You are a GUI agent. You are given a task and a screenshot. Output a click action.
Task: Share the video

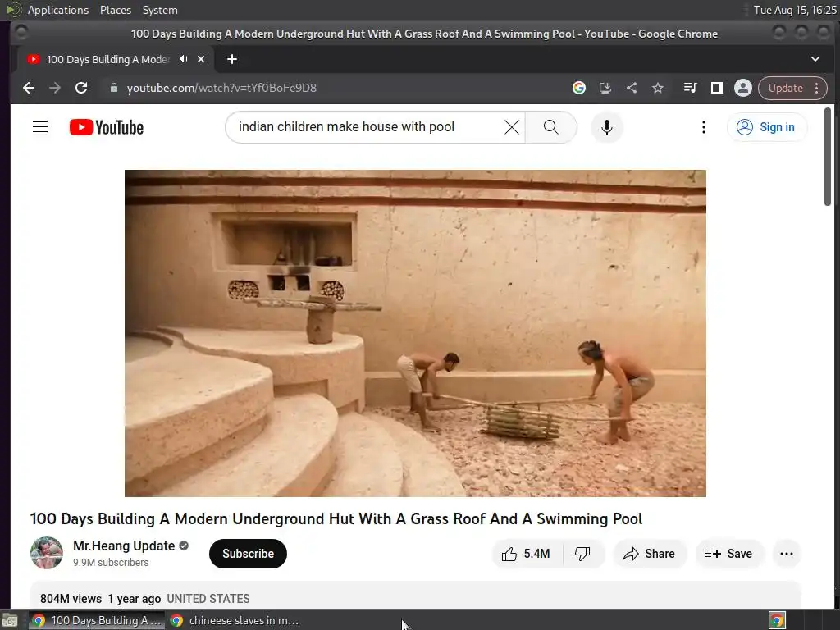click(x=650, y=554)
